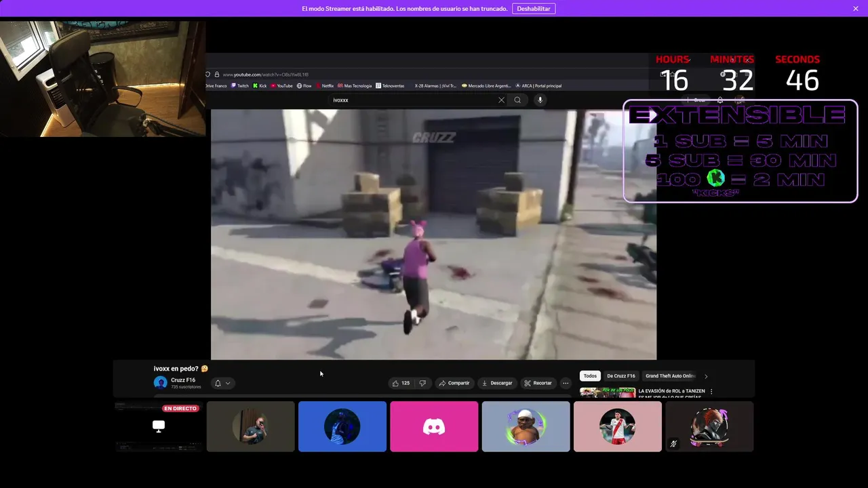Click the Recortar clip button

click(x=538, y=384)
